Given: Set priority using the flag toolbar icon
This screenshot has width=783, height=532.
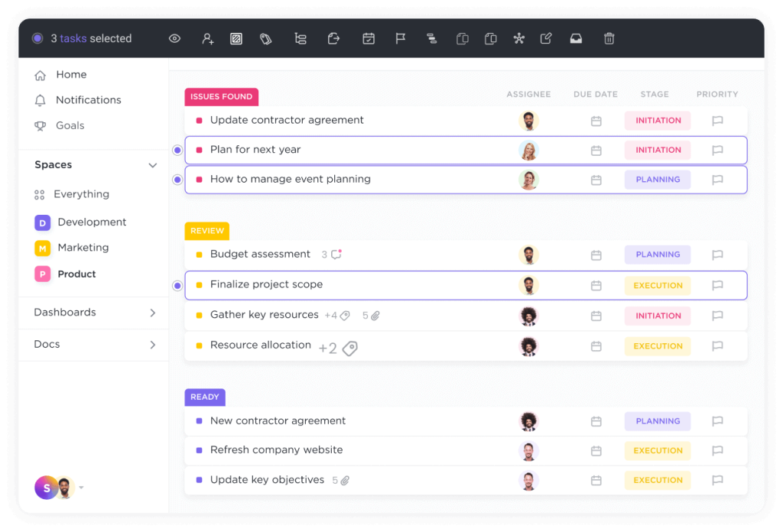Looking at the screenshot, I should [401, 38].
